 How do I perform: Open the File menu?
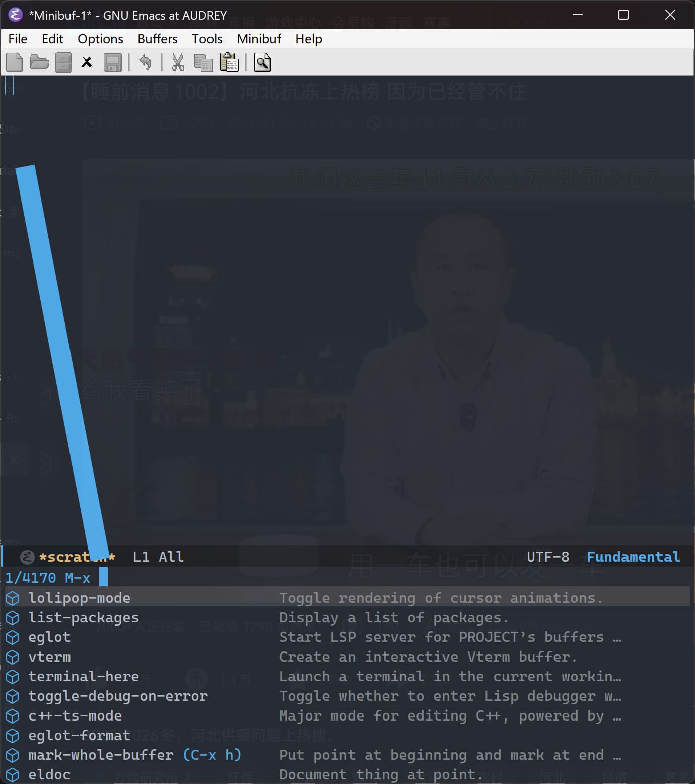point(18,39)
